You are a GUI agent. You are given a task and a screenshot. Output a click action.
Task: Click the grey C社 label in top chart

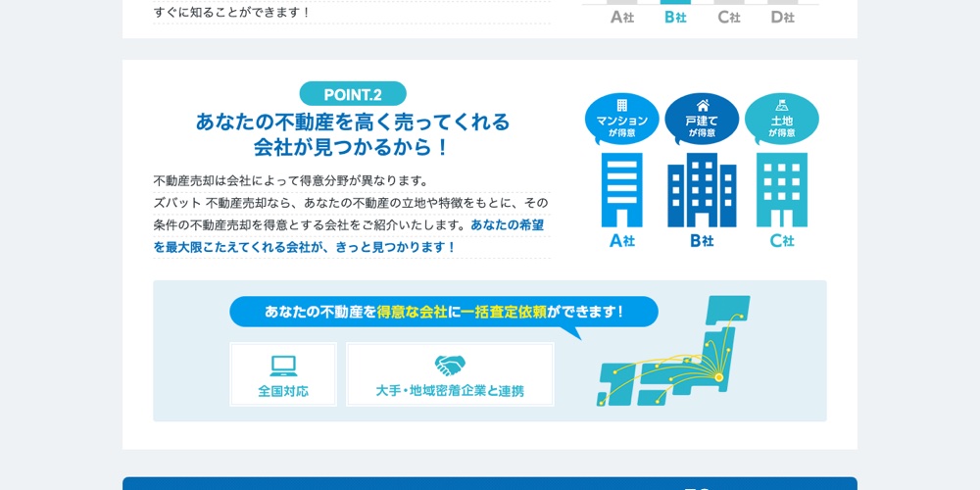(729, 18)
